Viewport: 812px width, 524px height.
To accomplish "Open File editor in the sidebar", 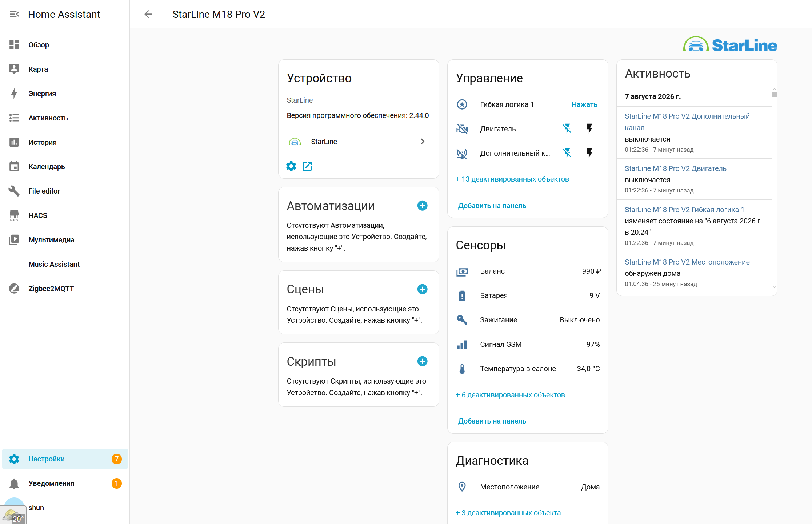I will pyautogui.click(x=65, y=191).
